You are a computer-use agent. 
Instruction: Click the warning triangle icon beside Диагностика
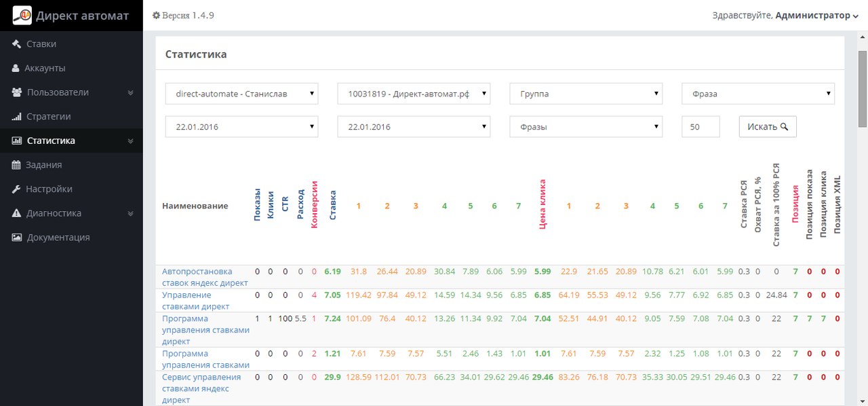[16, 213]
